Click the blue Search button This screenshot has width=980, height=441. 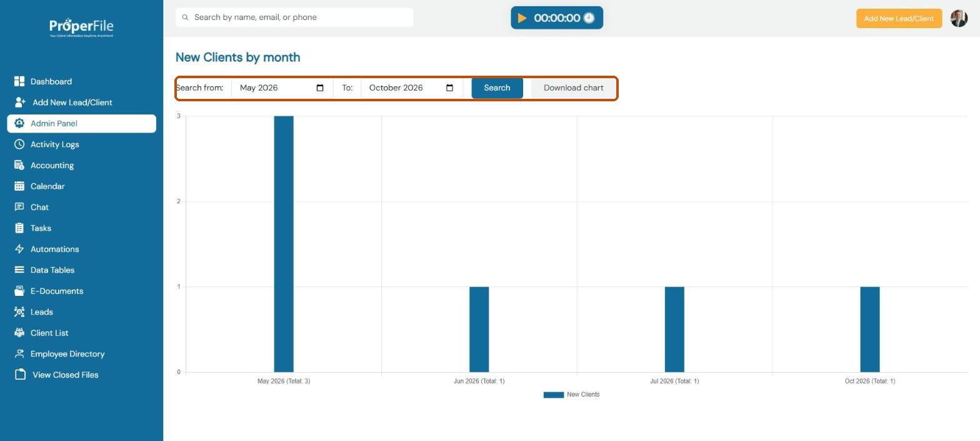[497, 88]
